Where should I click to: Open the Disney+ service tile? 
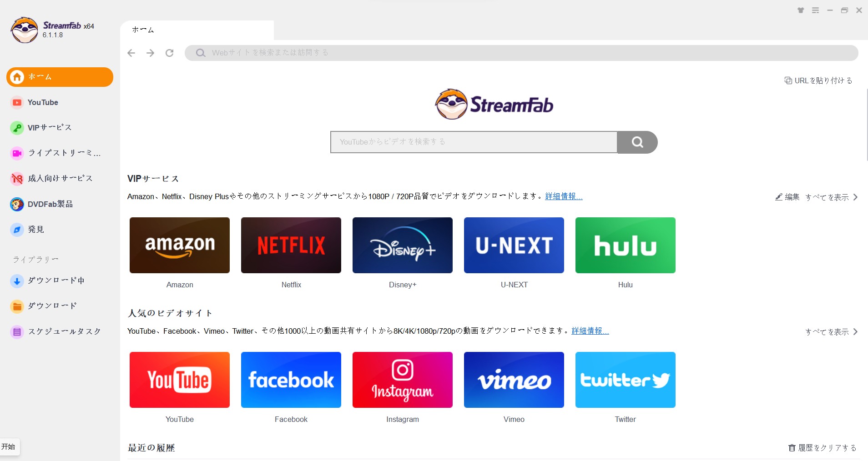(403, 245)
